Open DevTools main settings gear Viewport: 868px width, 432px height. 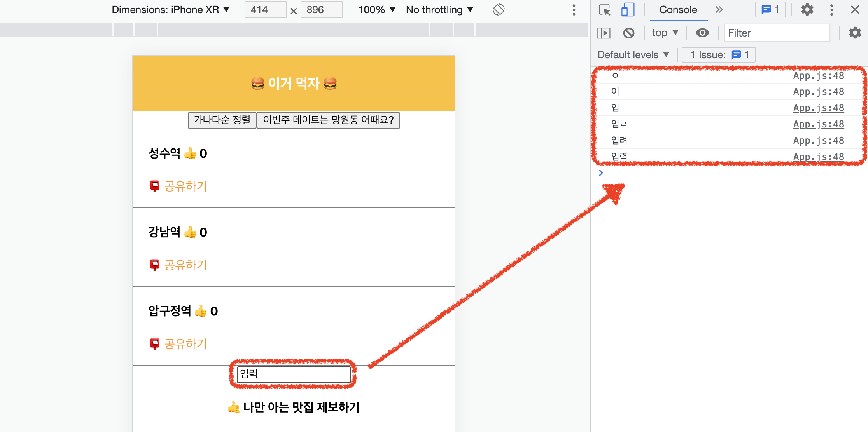coord(807,10)
